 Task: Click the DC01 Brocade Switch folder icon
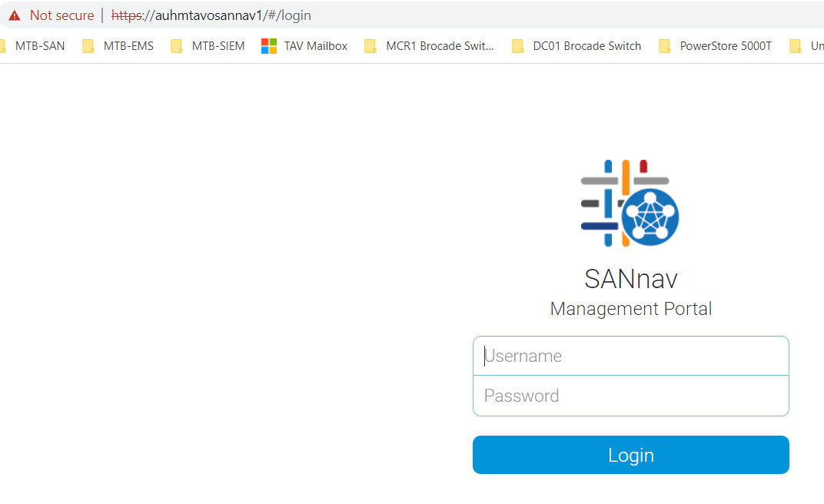pos(517,46)
